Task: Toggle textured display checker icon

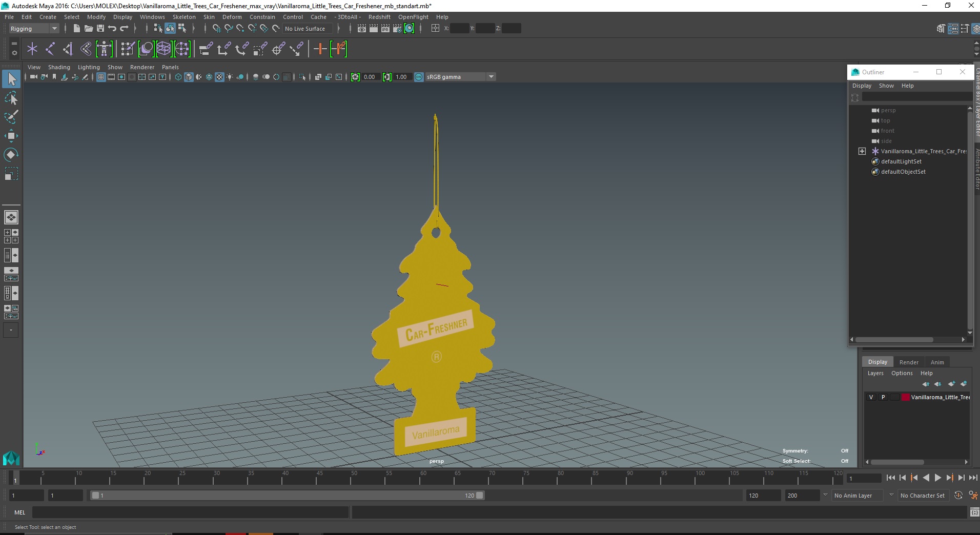Action: tap(219, 77)
